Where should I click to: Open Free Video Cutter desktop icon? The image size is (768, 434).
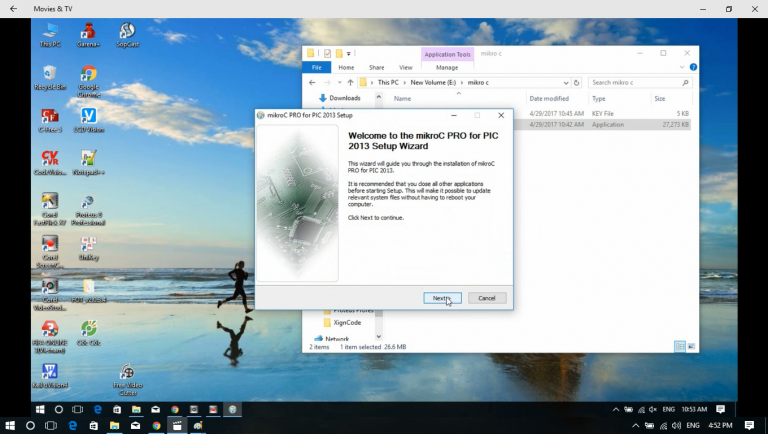(127, 380)
